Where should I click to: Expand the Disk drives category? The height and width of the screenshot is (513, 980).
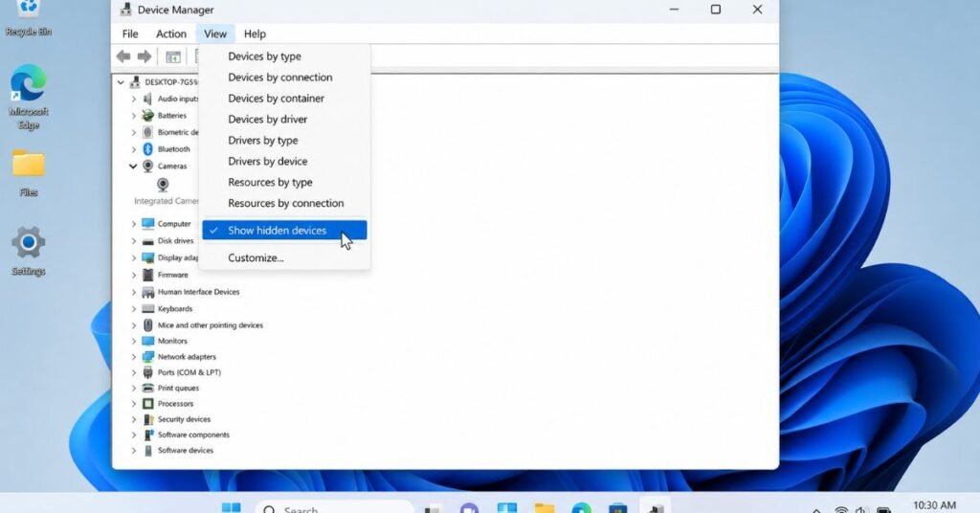click(133, 241)
